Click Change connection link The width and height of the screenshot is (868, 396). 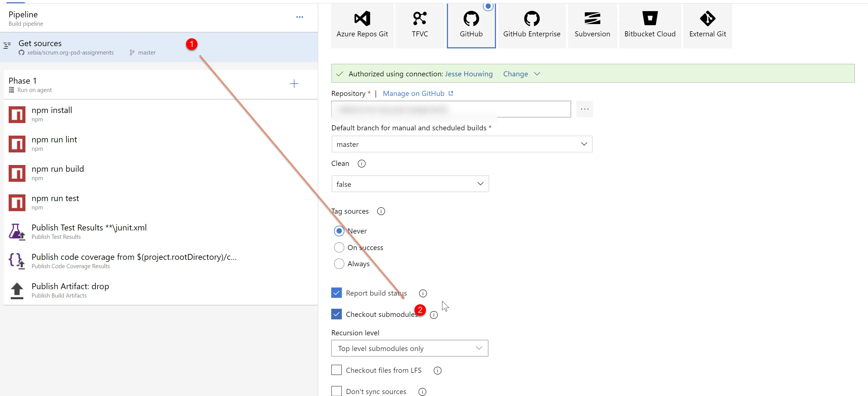[x=515, y=74]
